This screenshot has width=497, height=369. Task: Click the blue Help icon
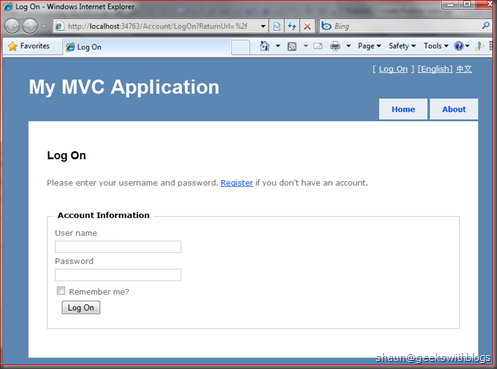pos(459,46)
